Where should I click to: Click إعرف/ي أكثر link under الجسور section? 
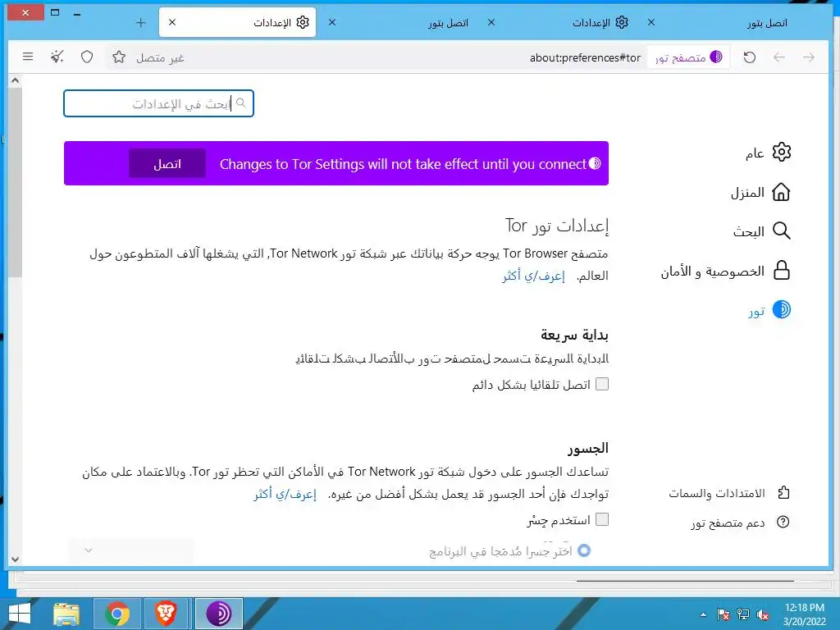[x=285, y=494]
